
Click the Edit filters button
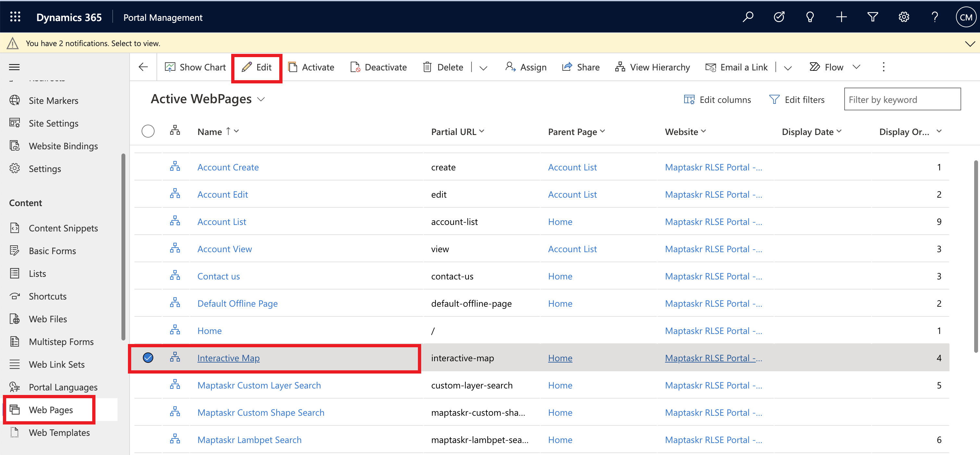pos(797,100)
